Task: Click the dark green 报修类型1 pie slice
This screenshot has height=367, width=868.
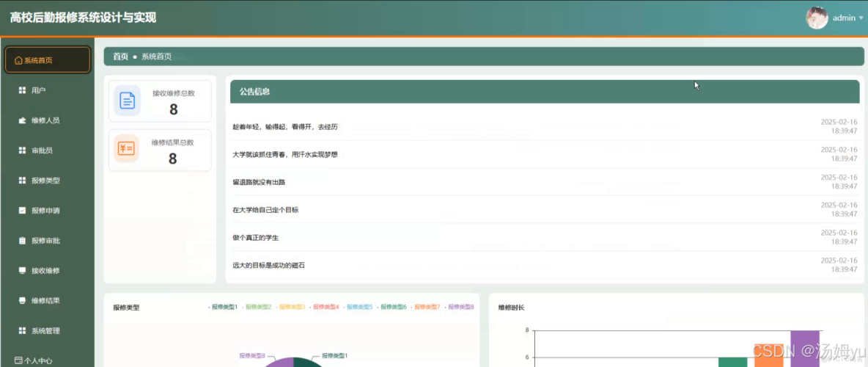Action: point(307,363)
